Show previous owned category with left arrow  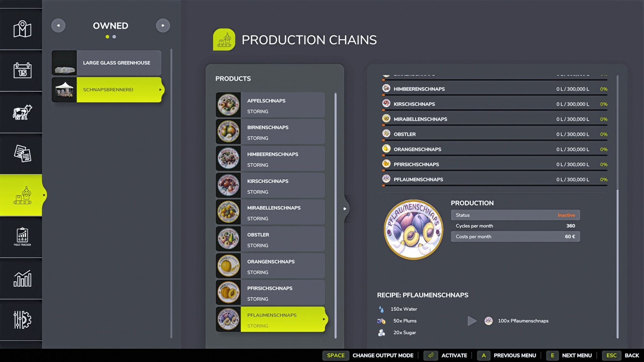pos(58,25)
